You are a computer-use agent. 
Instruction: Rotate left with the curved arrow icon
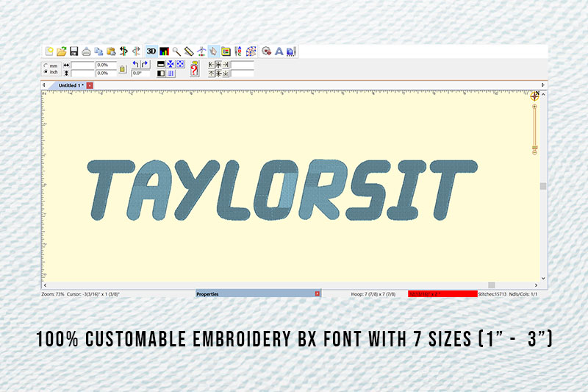(x=136, y=64)
